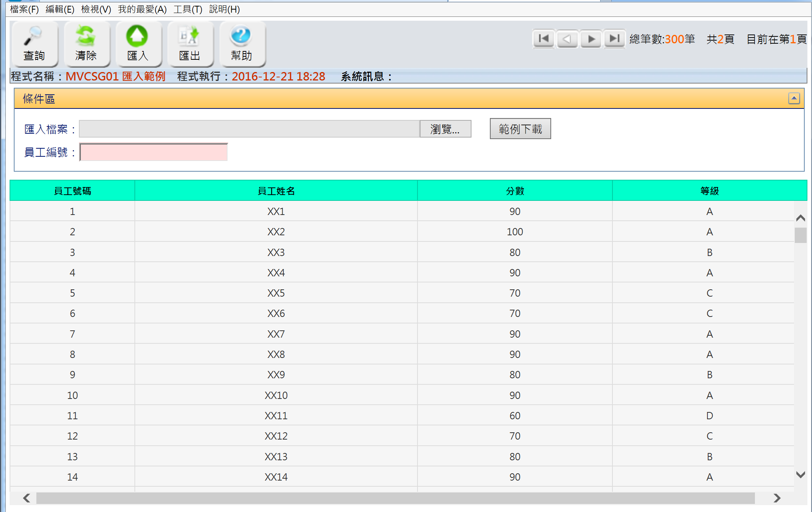Open the 工具(T) menu
The width and height of the screenshot is (812, 512).
(x=188, y=9)
